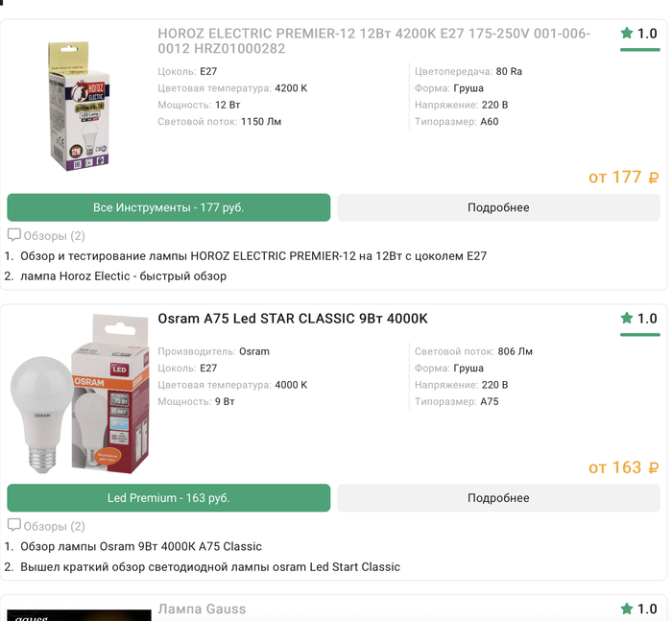Click Подробнее for the Osram lamp
The width and height of the screenshot is (672, 621).
pyautogui.click(x=498, y=498)
